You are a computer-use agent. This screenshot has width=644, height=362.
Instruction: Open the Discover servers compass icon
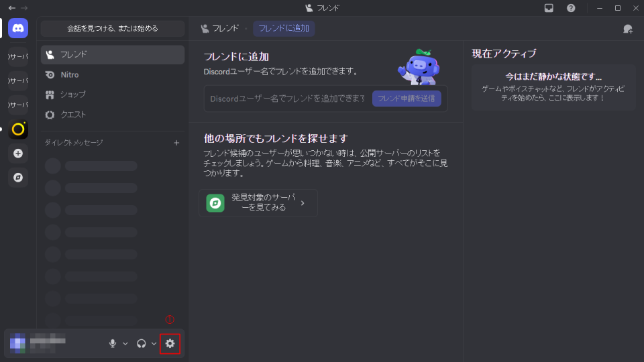(x=18, y=178)
